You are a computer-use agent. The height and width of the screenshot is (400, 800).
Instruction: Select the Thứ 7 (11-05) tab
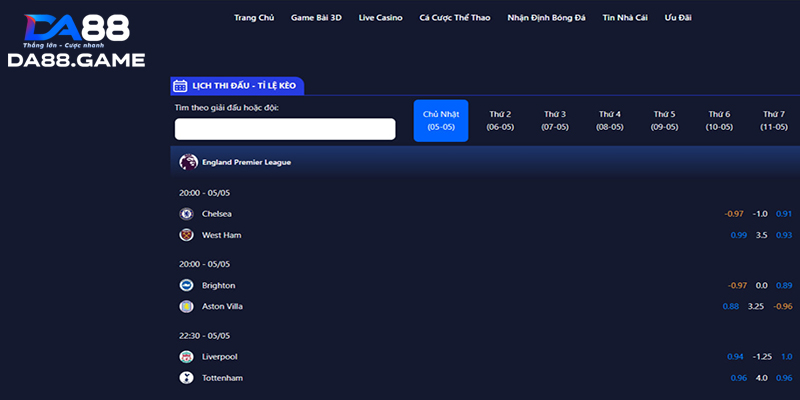pos(774,120)
